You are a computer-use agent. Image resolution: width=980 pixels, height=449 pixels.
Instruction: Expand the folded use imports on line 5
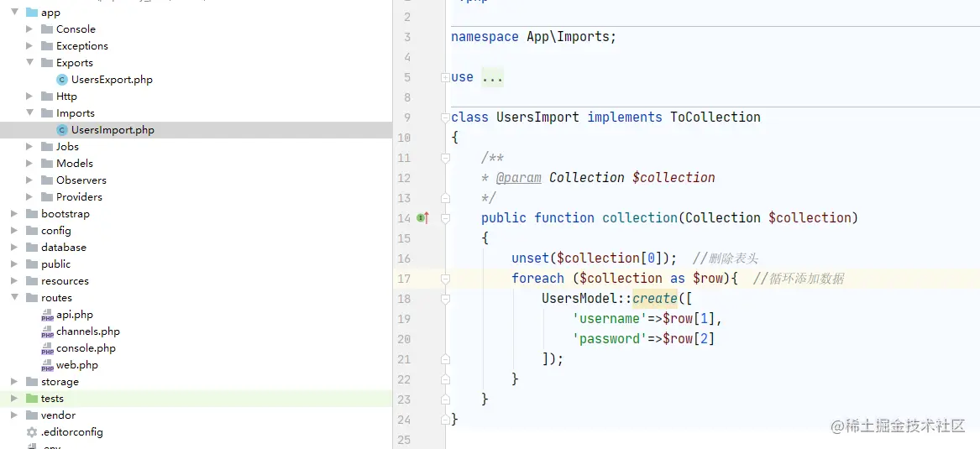(445, 77)
